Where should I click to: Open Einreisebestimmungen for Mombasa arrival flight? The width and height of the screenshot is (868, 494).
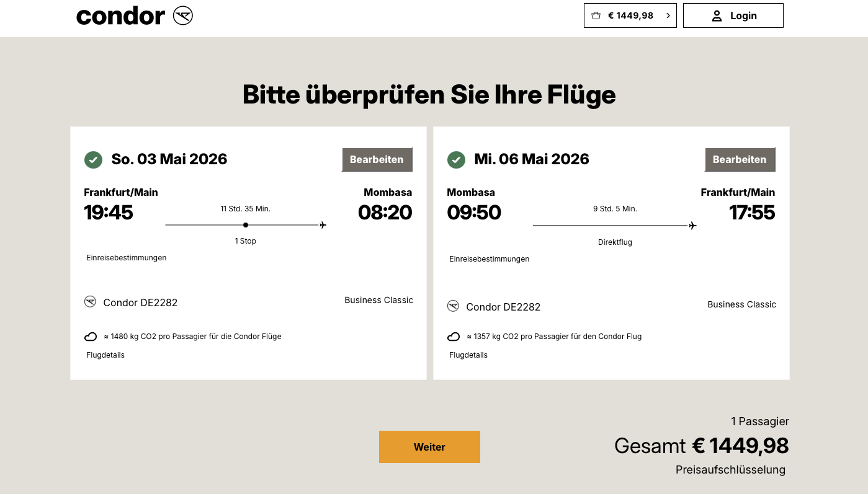click(127, 257)
